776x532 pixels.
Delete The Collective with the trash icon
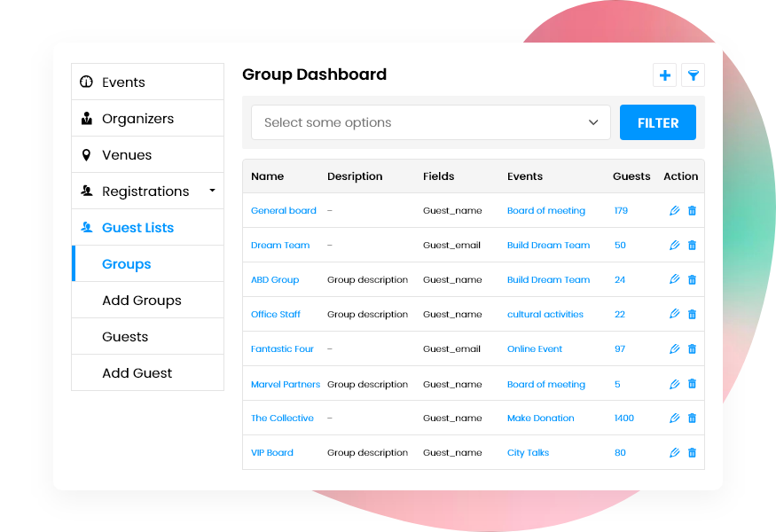(692, 418)
